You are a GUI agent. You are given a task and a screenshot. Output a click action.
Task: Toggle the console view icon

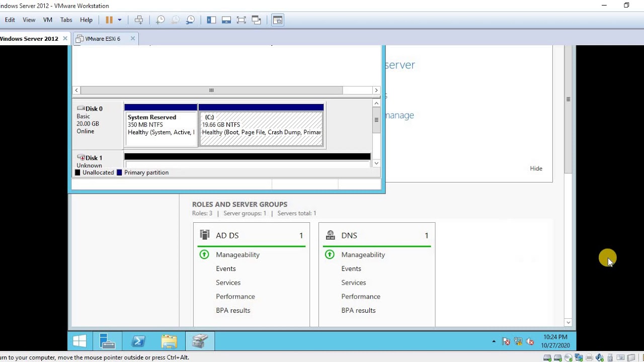tap(278, 20)
